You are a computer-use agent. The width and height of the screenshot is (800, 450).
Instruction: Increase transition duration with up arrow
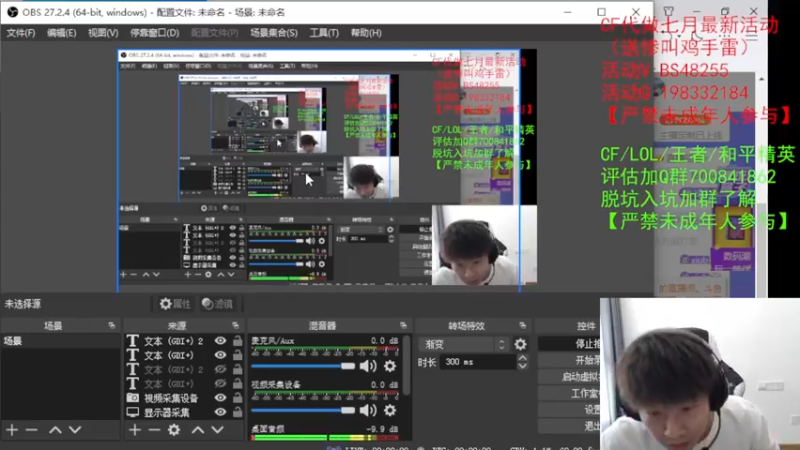522,358
